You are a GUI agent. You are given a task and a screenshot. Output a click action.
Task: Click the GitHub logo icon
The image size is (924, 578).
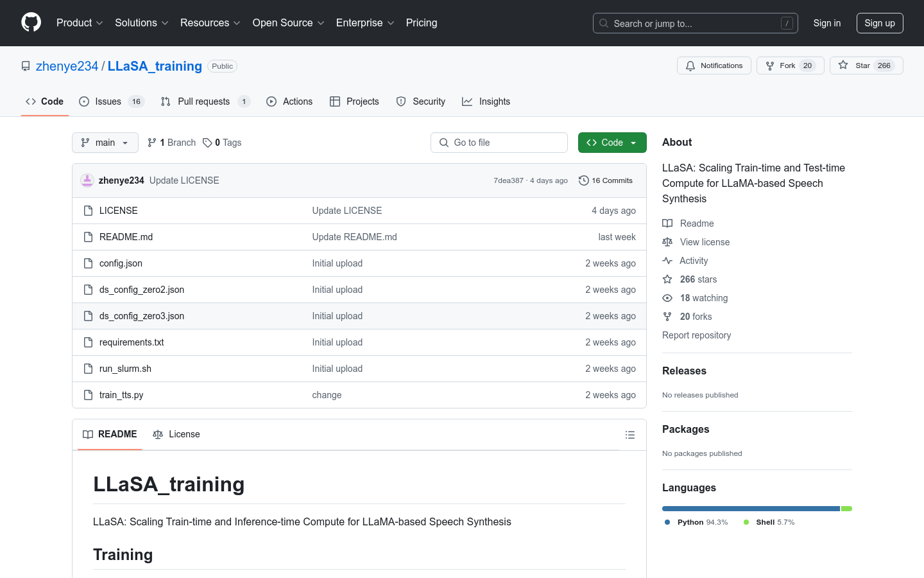[x=31, y=22]
